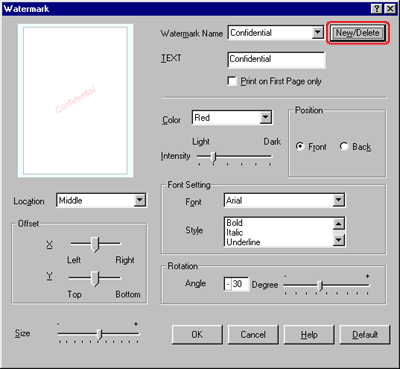Screen dimensions: 400x369
Task: Select Italic in the Style list
Action: pyautogui.click(x=235, y=232)
